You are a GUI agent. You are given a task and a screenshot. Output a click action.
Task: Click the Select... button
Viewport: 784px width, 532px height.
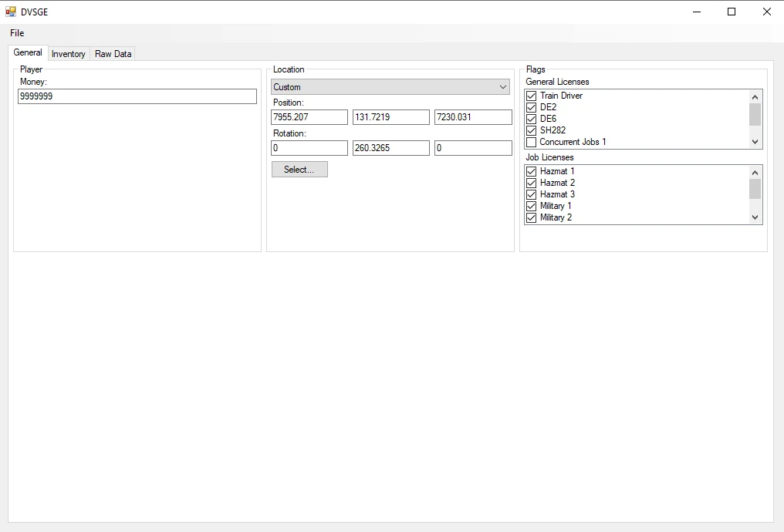pyautogui.click(x=299, y=170)
